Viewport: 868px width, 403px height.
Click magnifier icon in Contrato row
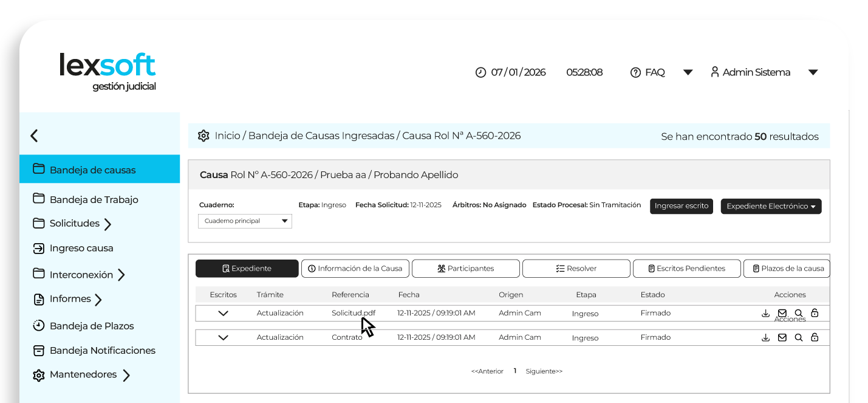click(x=799, y=337)
